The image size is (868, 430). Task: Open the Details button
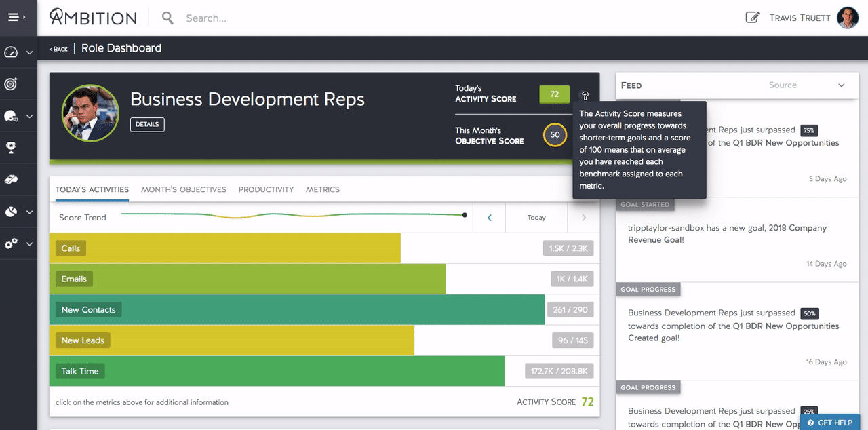pyautogui.click(x=147, y=125)
